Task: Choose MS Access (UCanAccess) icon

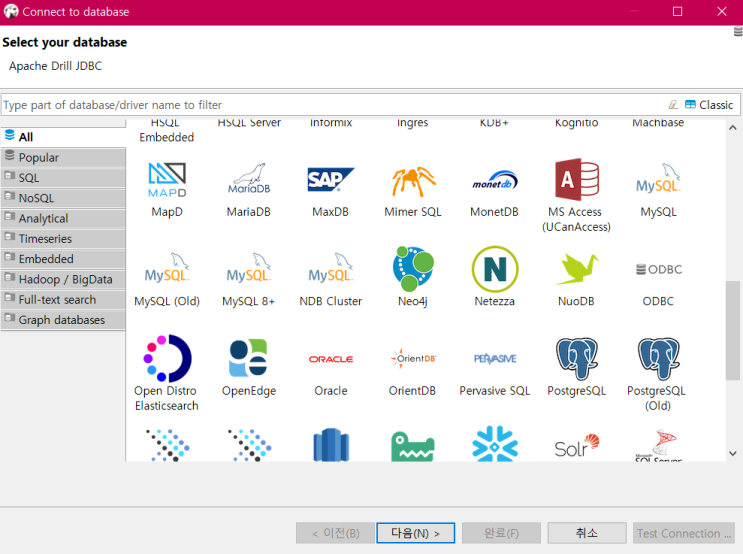Action: (576, 180)
